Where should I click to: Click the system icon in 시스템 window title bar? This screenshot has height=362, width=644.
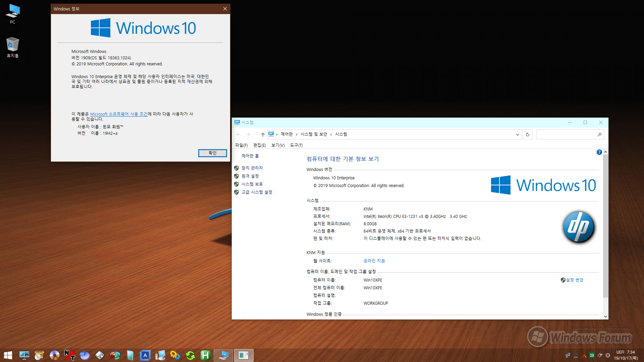[237, 122]
